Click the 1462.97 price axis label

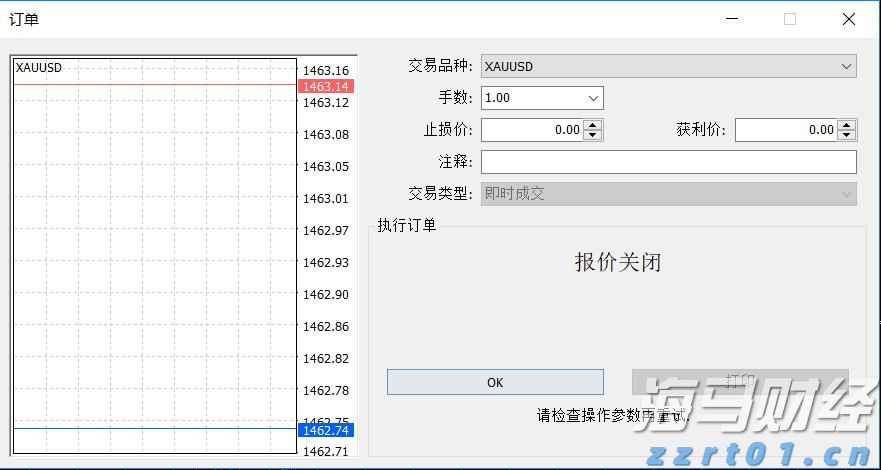[326, 231]
